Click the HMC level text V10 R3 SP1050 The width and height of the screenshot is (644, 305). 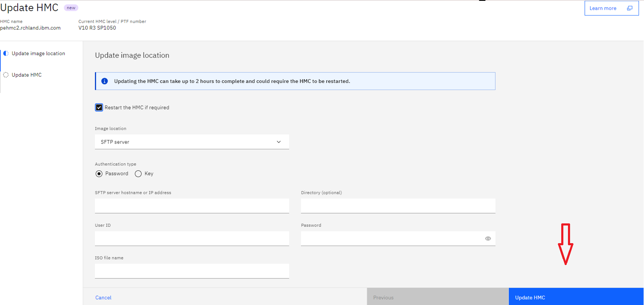[97, 28]
